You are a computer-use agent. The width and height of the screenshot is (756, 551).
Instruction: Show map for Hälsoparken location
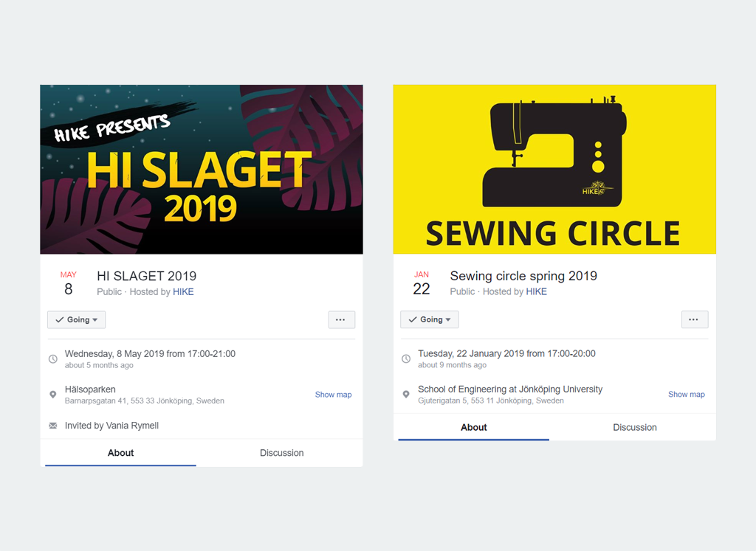333,395
